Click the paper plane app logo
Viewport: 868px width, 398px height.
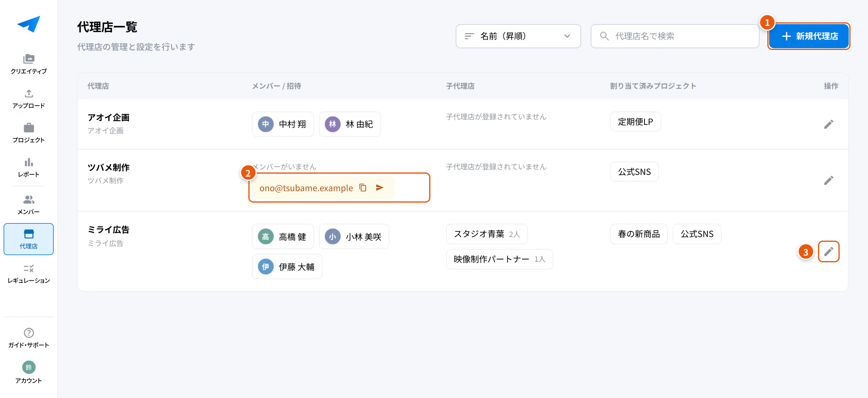(29, 24)
